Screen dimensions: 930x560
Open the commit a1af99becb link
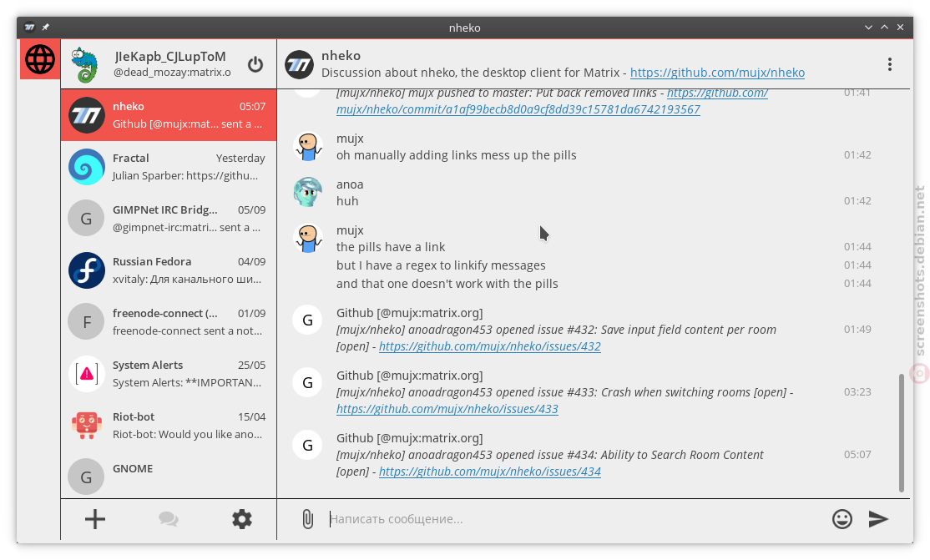(518, 109)
